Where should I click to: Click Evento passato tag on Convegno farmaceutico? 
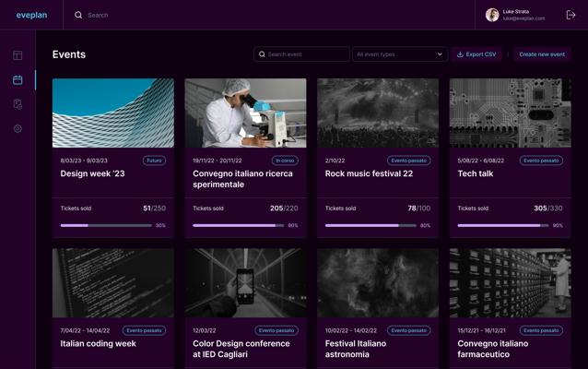pos(541,330)
